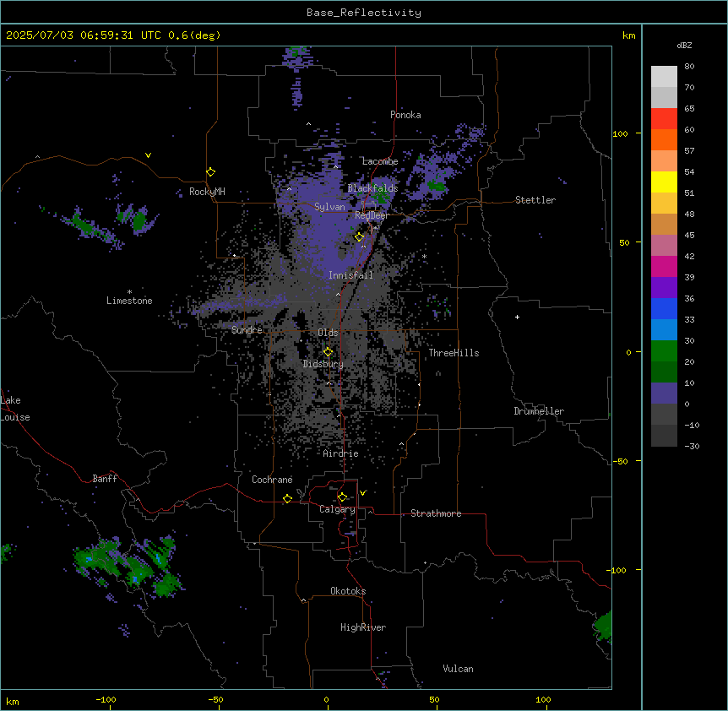Click the Lacombe city label

[x=380, y=161]
